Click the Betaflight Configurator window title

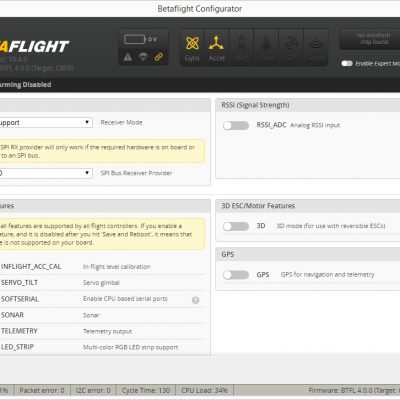(x=200, y=9)
